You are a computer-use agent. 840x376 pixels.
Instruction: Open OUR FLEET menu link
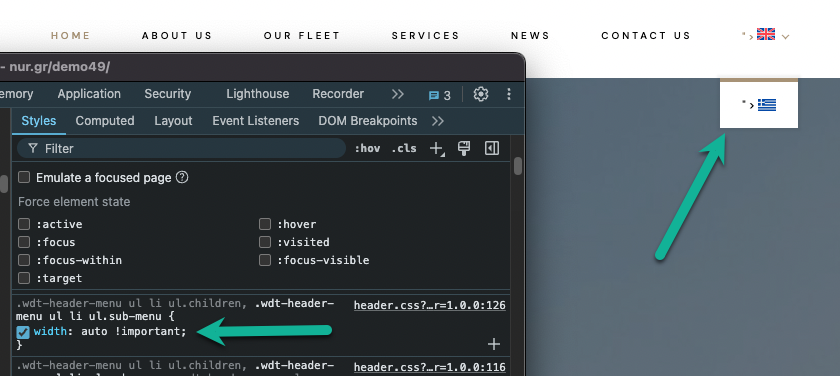pos(302,36)
